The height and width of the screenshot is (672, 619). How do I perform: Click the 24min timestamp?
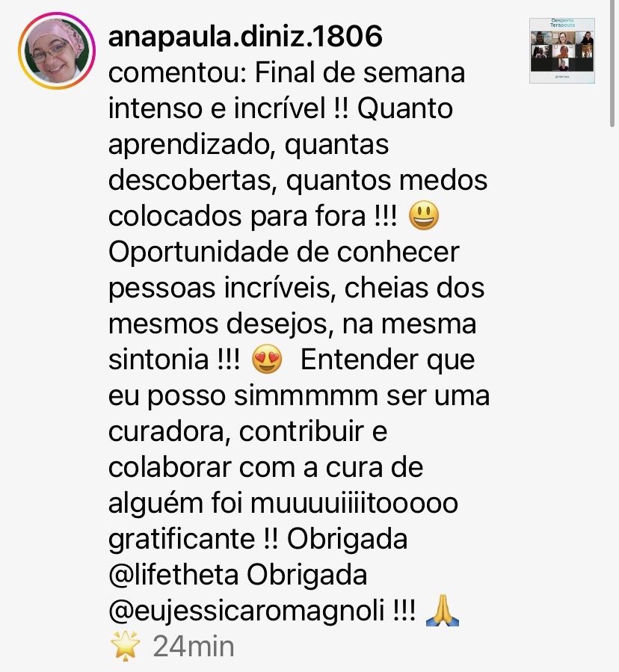194,647
